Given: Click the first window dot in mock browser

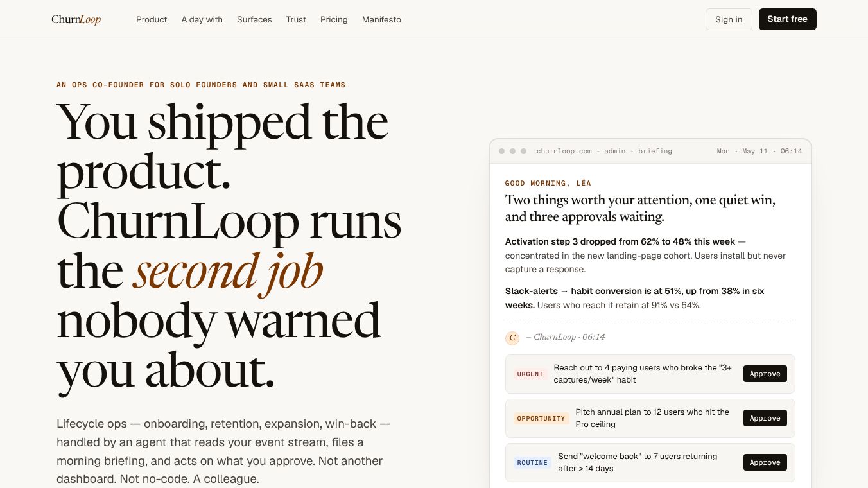Looking at the screenshot, I should 502,152.
